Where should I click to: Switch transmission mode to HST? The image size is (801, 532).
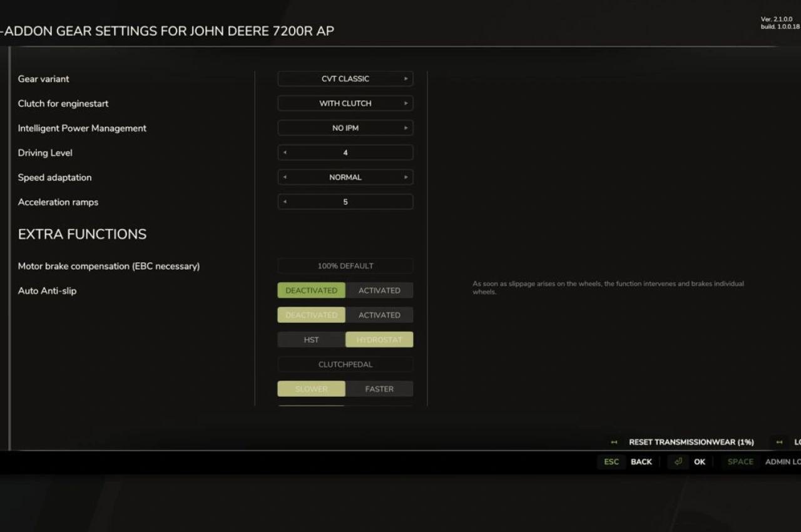pos(311,339)
